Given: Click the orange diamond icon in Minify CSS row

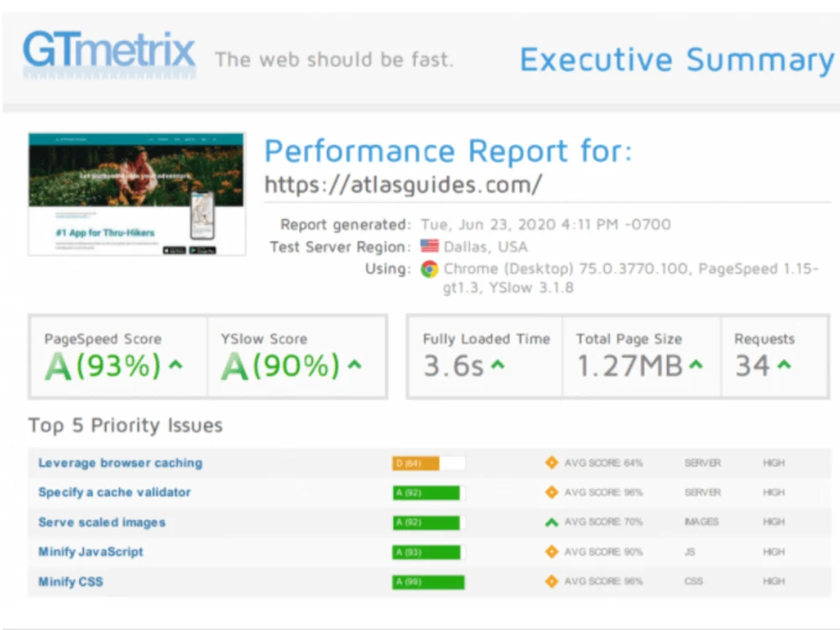Looking at the screenshot, I should 551,580.
